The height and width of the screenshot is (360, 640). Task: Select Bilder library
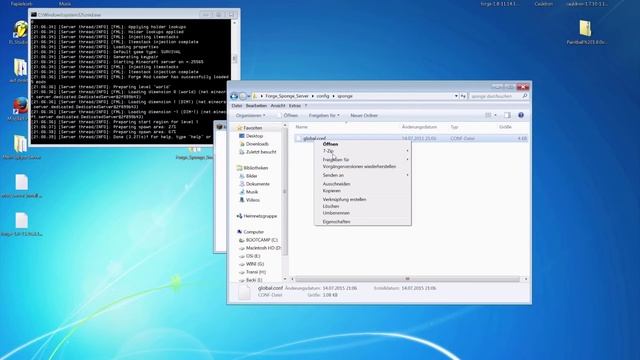pyautogui.click(x=251, y=176)
